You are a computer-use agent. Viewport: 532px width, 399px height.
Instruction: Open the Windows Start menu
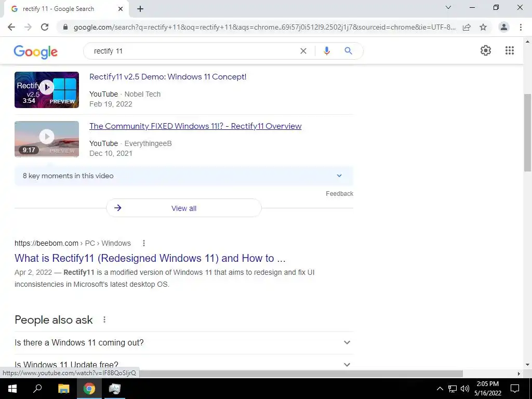pyautogui.click(x=12, y=389)
